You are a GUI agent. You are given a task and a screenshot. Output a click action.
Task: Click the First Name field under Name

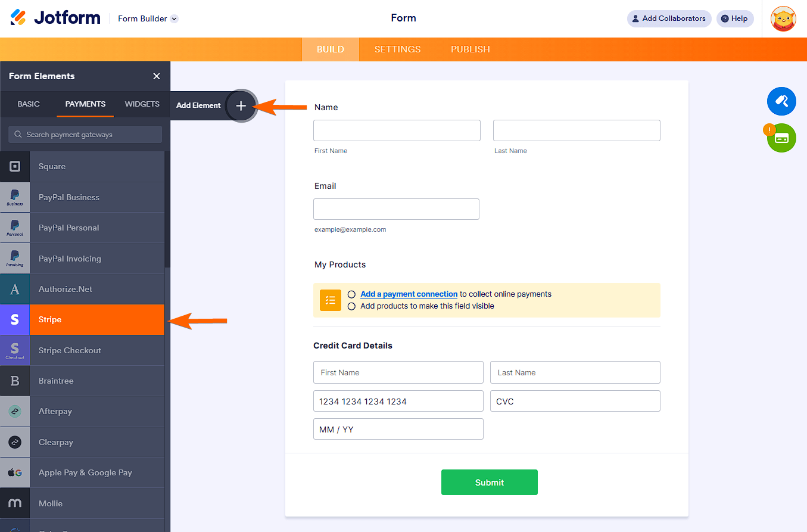pyautogui.click(x=397, y=130)
